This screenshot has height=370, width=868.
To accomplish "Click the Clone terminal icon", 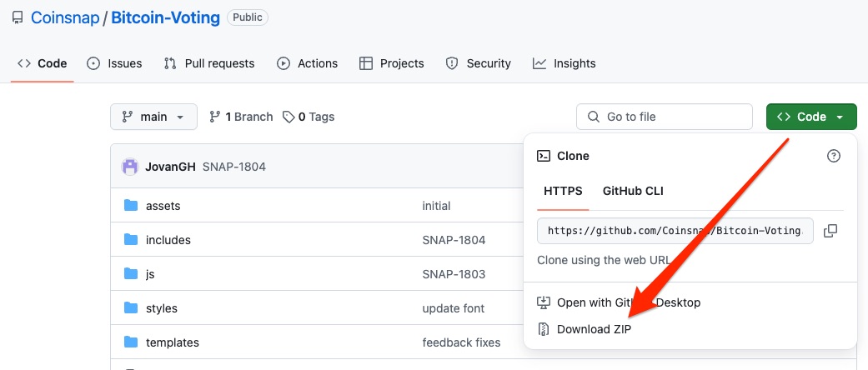I will pyautogui.click(x=544, y=156).
